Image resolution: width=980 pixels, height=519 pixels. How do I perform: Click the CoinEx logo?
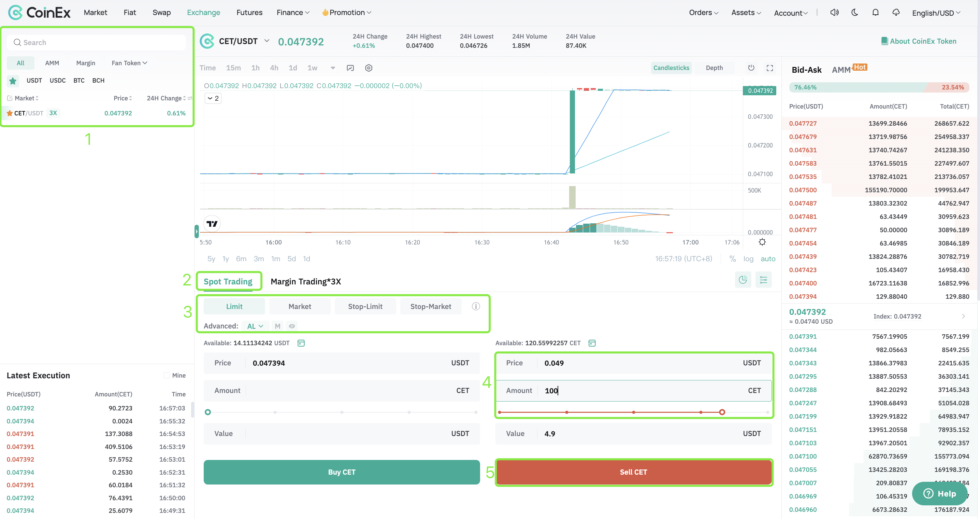click(x=39, y=13)
